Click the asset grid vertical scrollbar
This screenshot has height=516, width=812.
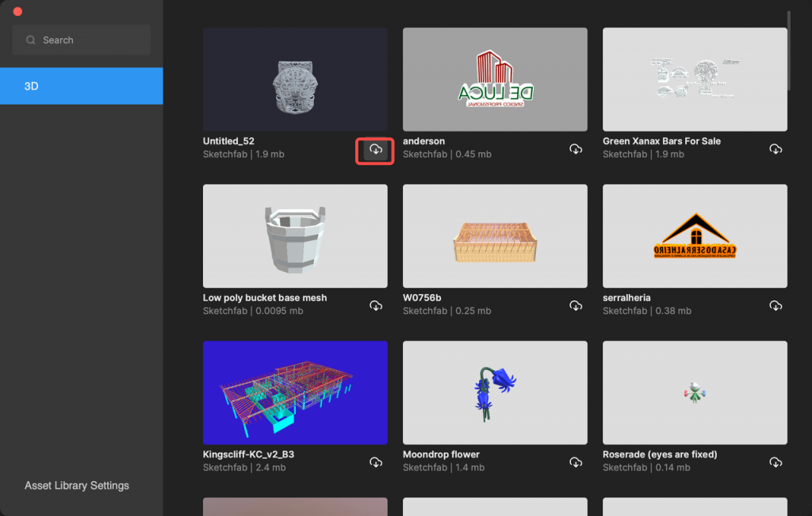coord(789,51)
